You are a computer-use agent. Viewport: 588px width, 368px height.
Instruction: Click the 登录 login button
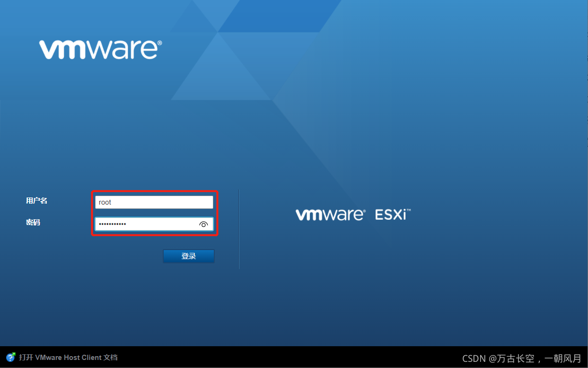(x=189, y=256)
